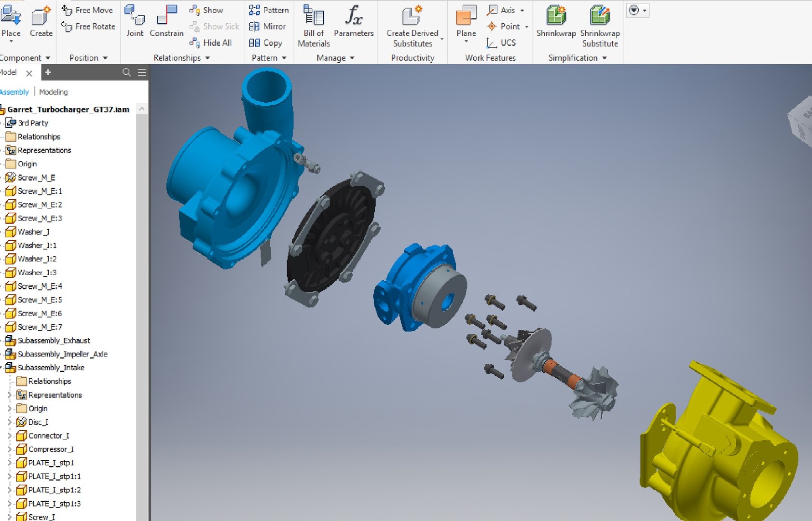
Task: Click the Axis work feature
Action: pyautogui.click(x=501, y=10)
